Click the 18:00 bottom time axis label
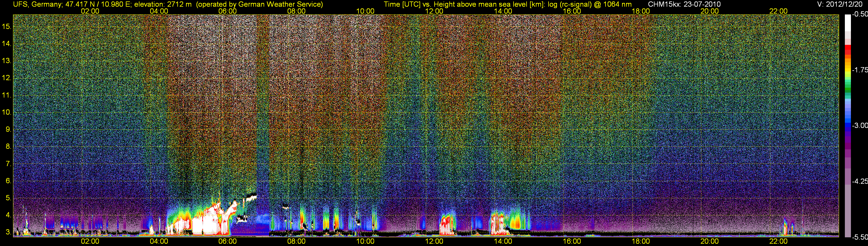The image size is (868, 246). 641,241
